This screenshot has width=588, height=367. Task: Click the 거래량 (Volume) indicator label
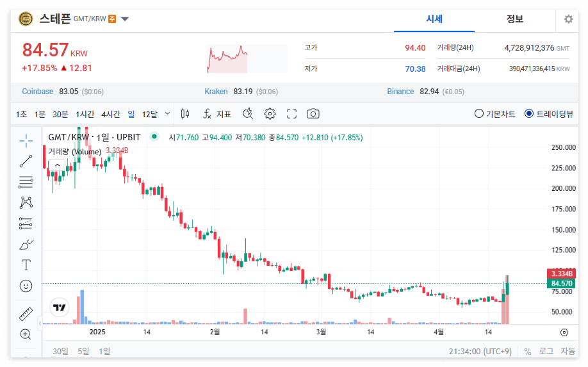point(75,151)
